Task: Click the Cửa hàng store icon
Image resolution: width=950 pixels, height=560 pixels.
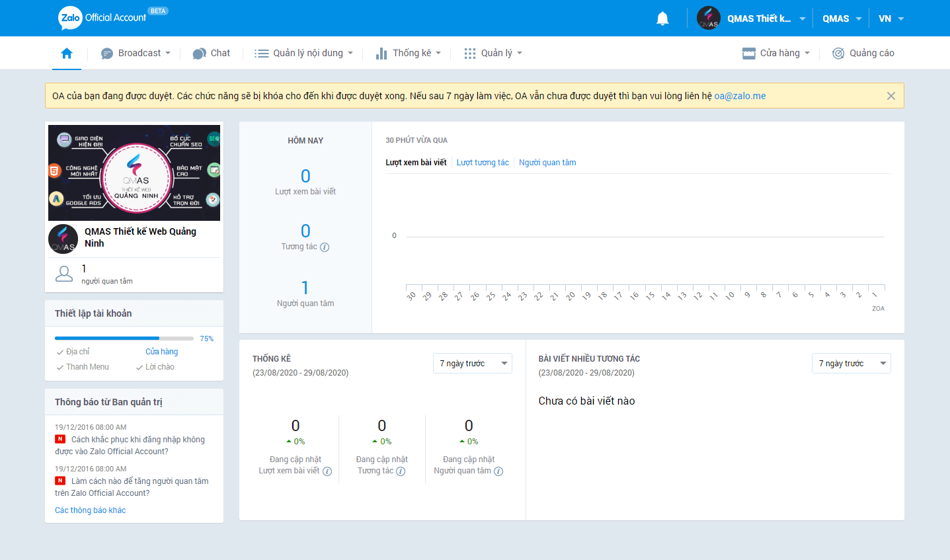Action: click(x=749, y=54)
